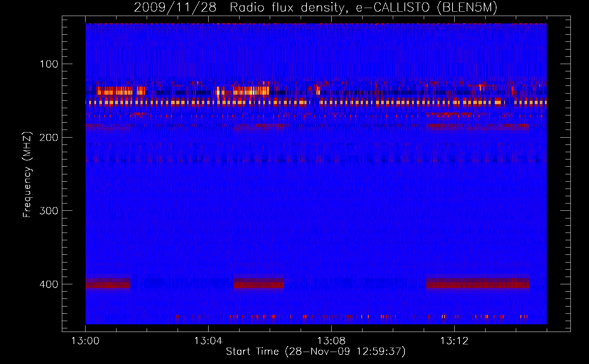This screenshot has width=589, height=364.
Task: Click the 'Frequency (MHZ)' axis label
Action: point(27,174)
